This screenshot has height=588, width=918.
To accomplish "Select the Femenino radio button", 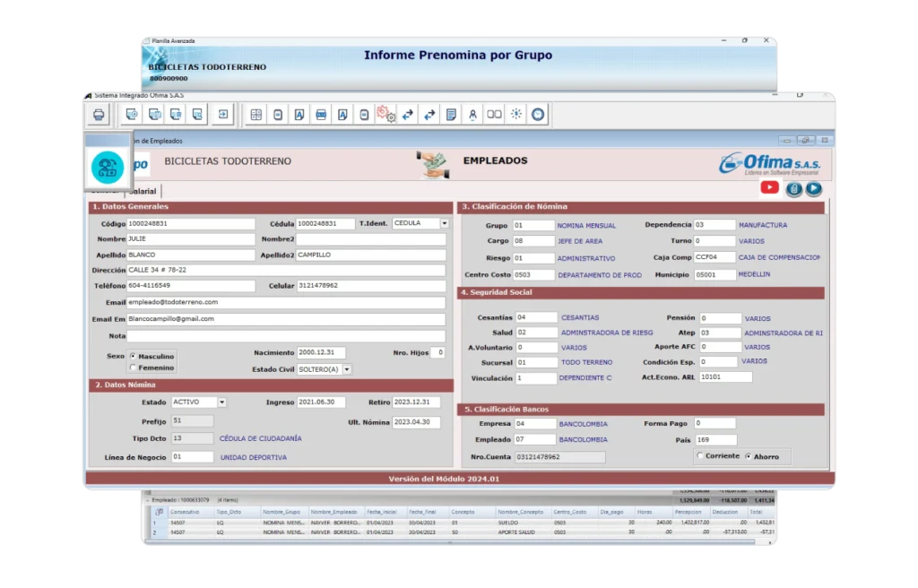I will (x=134, y=367).
